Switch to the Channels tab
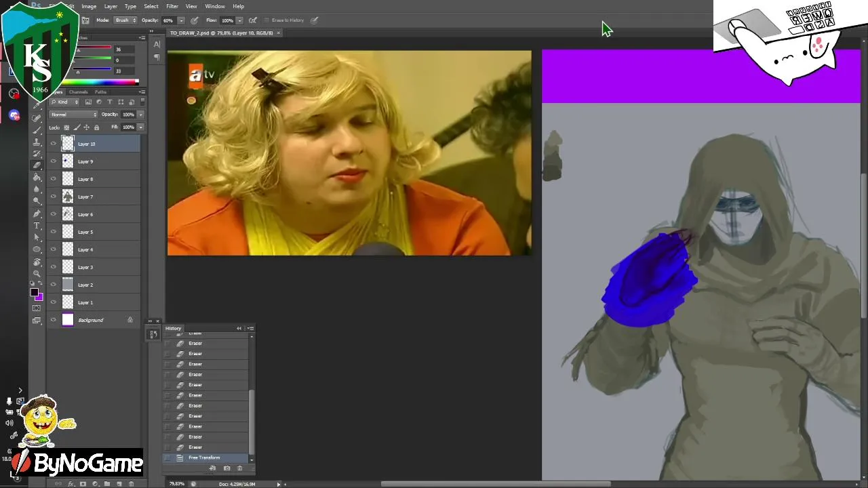 [78, 92]
